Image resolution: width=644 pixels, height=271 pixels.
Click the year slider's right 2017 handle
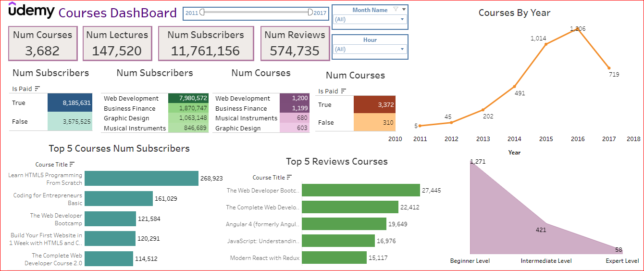(310, 12)
